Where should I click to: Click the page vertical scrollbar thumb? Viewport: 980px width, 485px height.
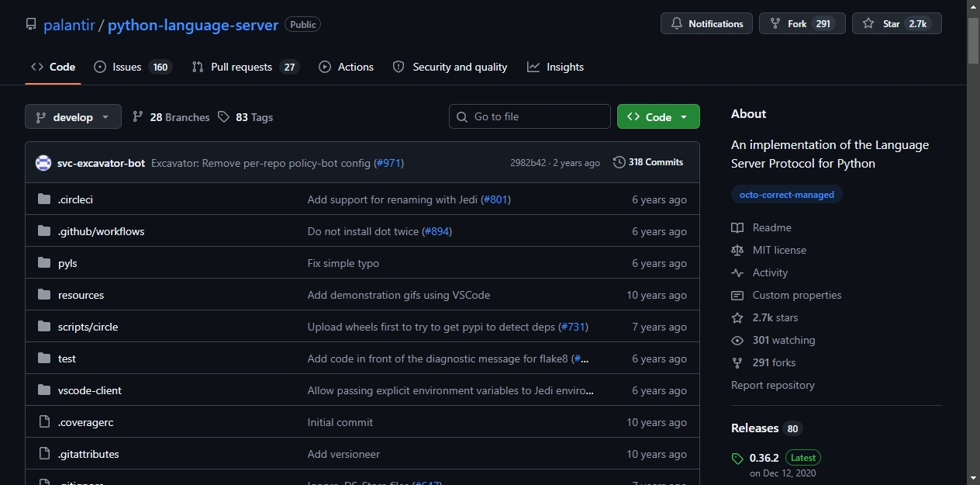point(974,40)
